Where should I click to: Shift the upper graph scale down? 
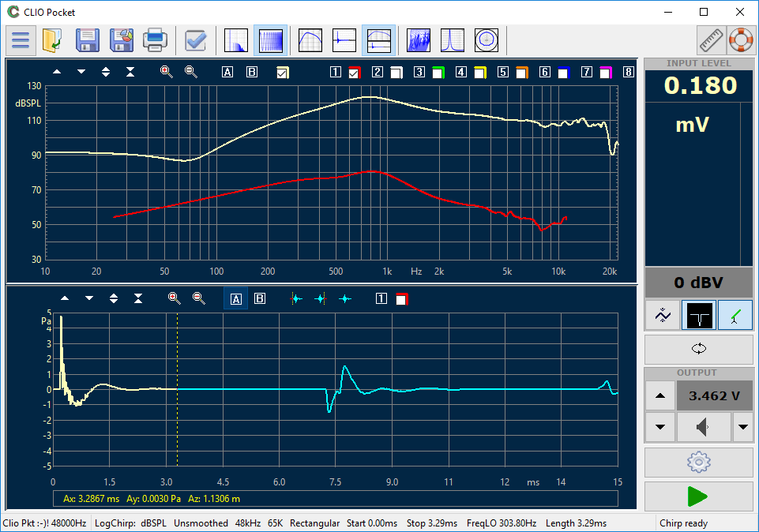pos(81,72)
